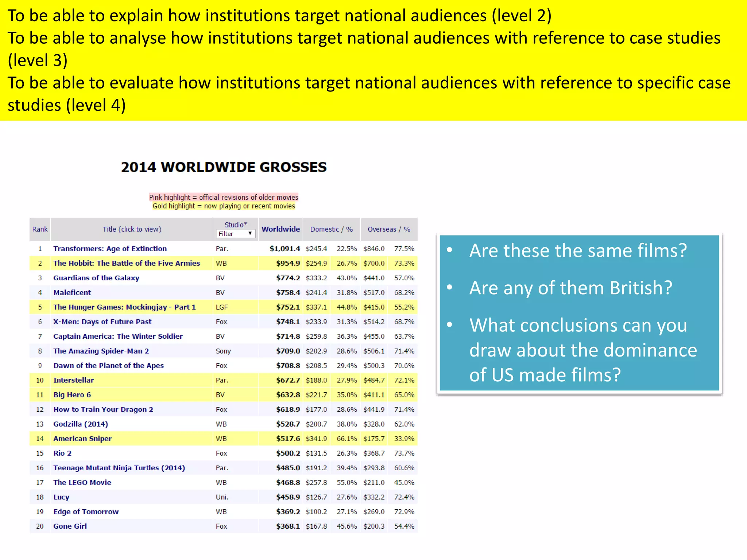Select the $368.1 worldwide gross value
Screen dimensions: 747x560
tap(288, 526)
